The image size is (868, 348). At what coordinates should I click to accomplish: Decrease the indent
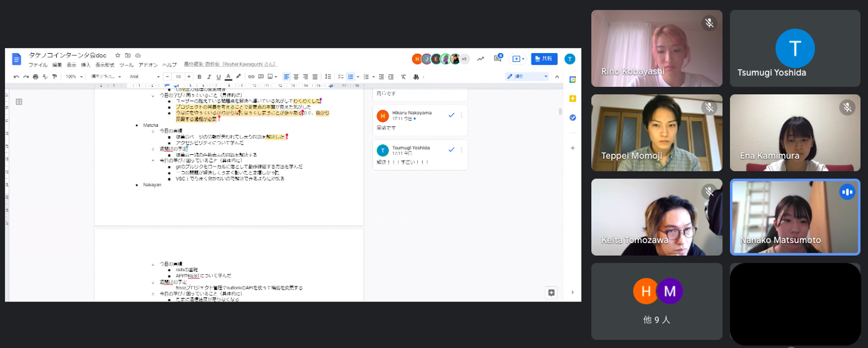pos(382,77)
